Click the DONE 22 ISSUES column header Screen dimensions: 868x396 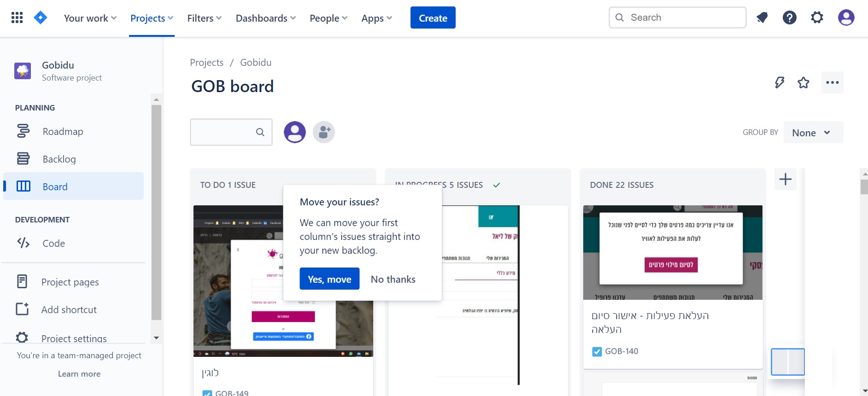point(622,185)
